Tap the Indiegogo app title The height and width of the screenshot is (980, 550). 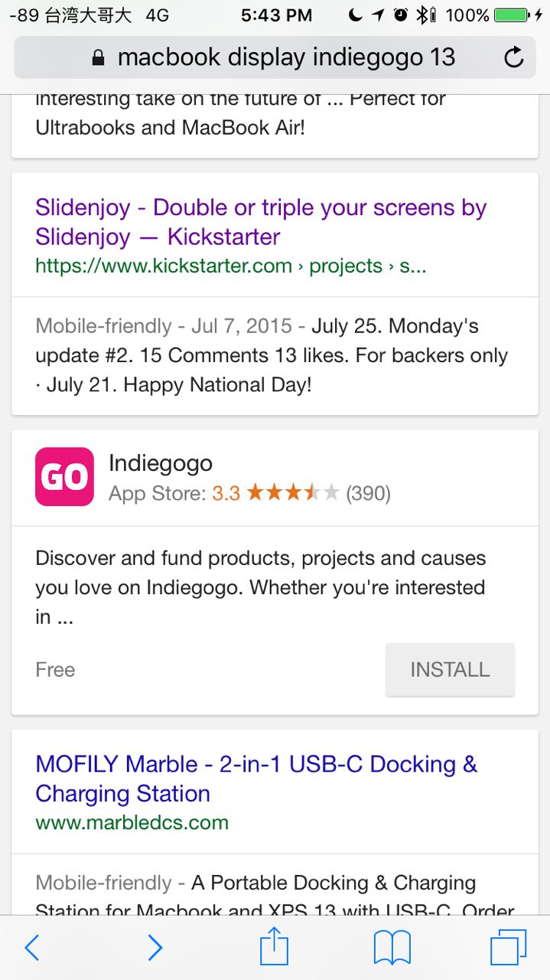pos(161,462)
